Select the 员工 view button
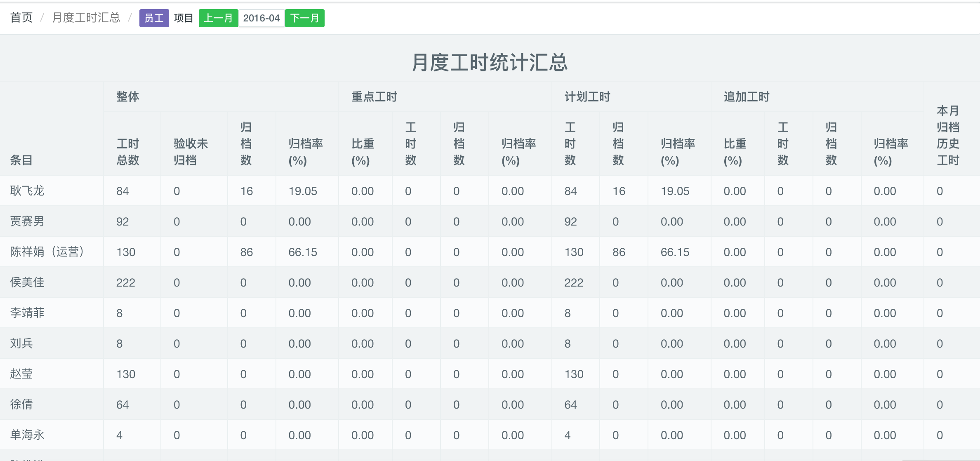The image size is (980, 461). coord(154,18)
